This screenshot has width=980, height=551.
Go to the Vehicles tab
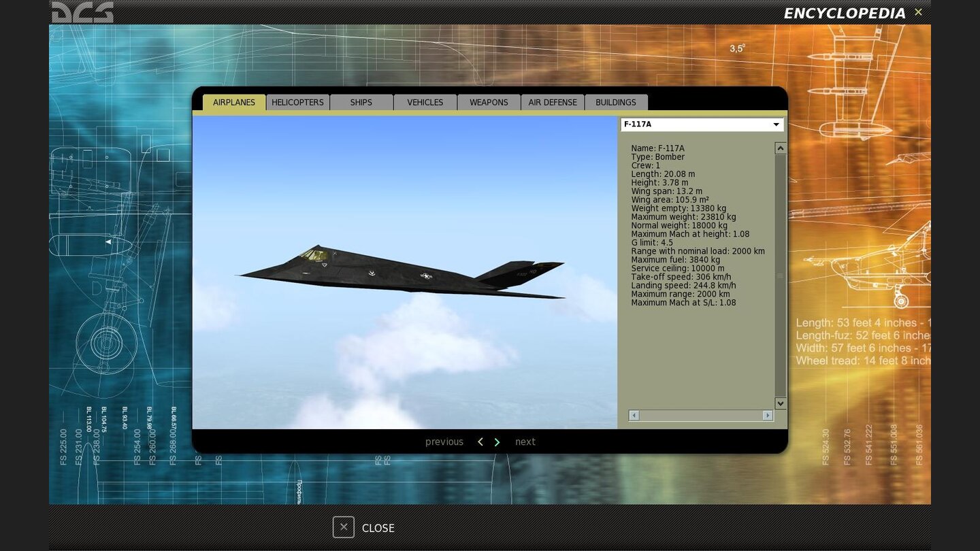(425, 102)
